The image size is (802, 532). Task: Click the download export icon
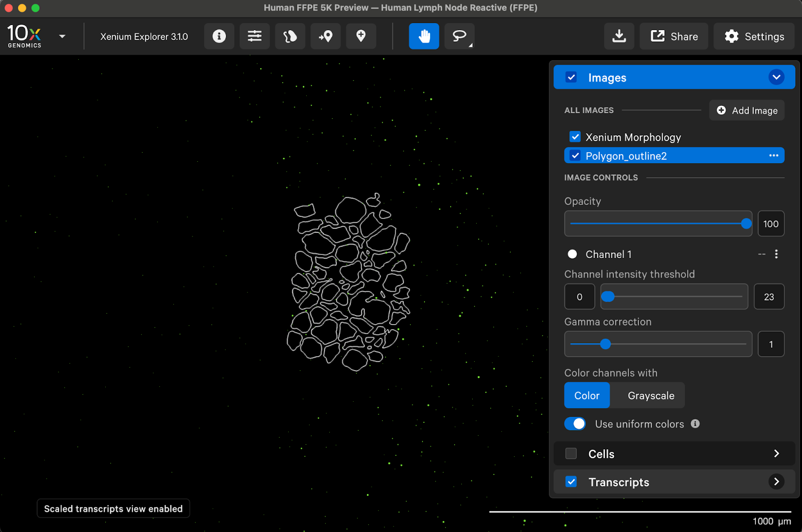619,36
